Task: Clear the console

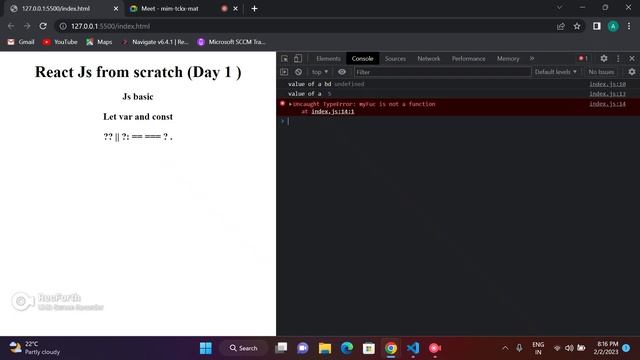Action: (298, 72)
